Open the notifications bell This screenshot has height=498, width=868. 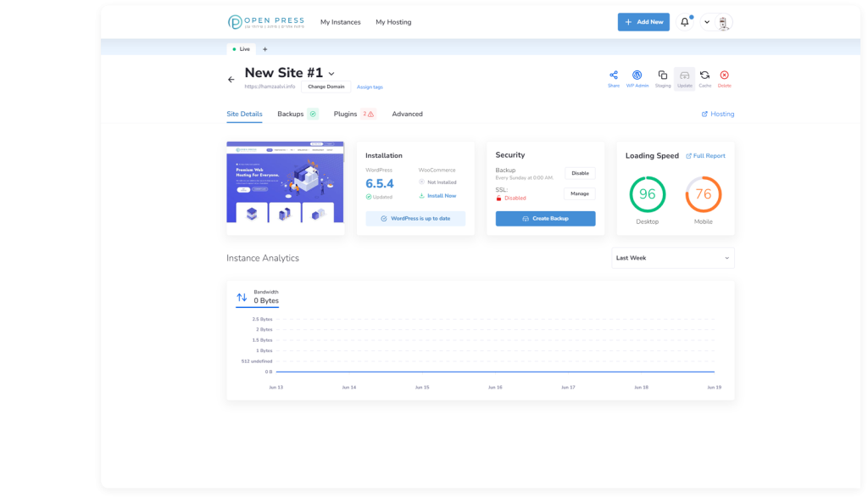685,22
